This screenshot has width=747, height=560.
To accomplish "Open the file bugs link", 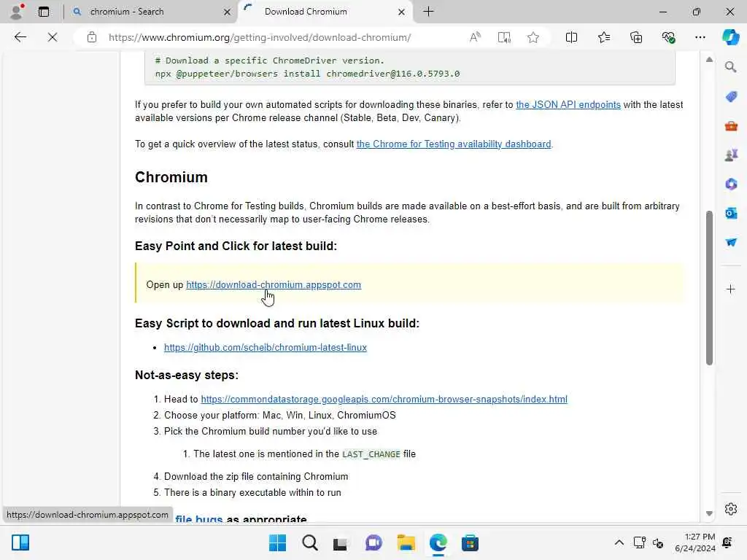I will tap(198, 519).
